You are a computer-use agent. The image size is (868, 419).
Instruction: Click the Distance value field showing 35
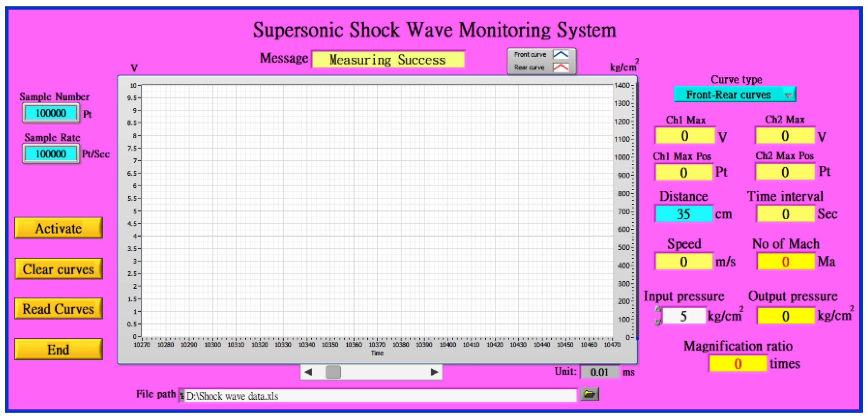683,214
